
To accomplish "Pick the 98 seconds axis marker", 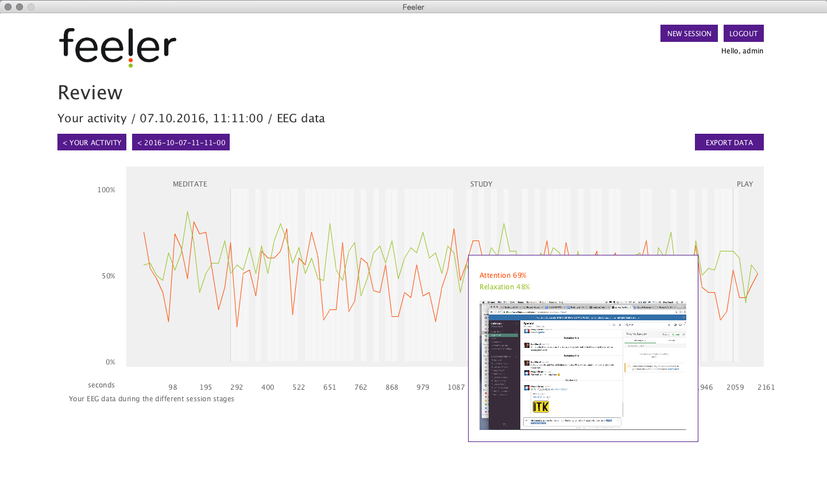I will pyautogui.click(x=173, y=387).
